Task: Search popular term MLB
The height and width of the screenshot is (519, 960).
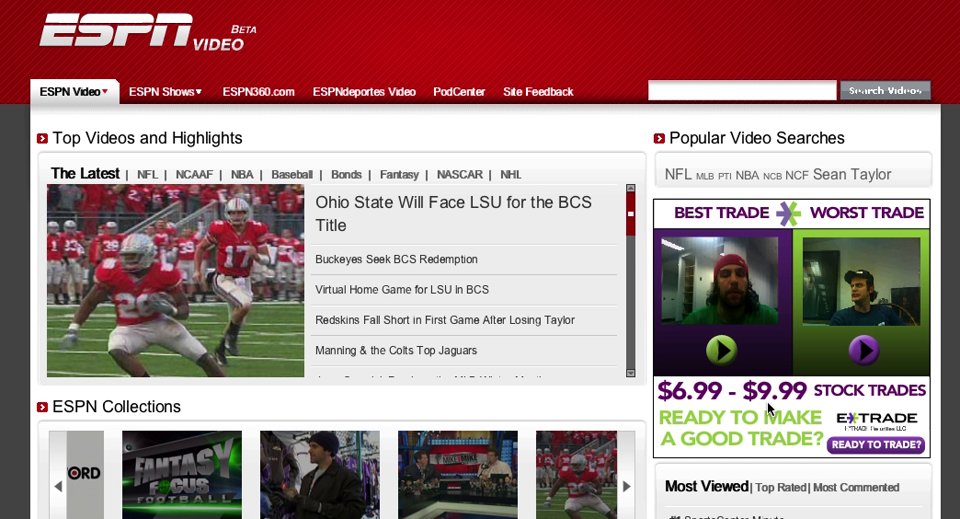Action: pos(705,176)
